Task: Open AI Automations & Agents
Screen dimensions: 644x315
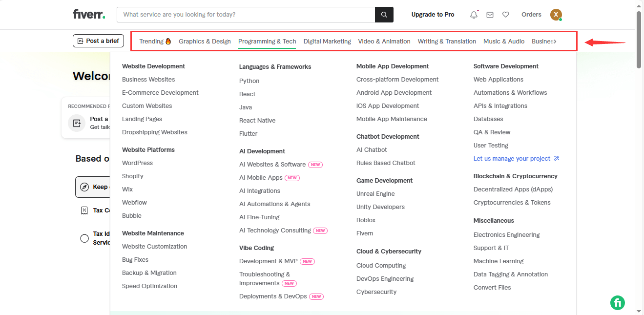Action: [274, 204]
